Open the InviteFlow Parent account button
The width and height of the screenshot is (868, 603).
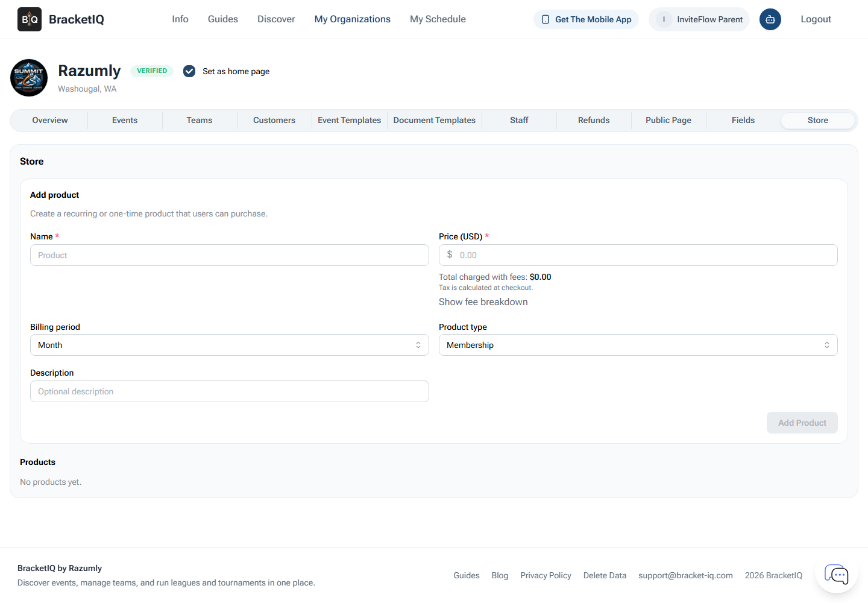tap(699, 19)
